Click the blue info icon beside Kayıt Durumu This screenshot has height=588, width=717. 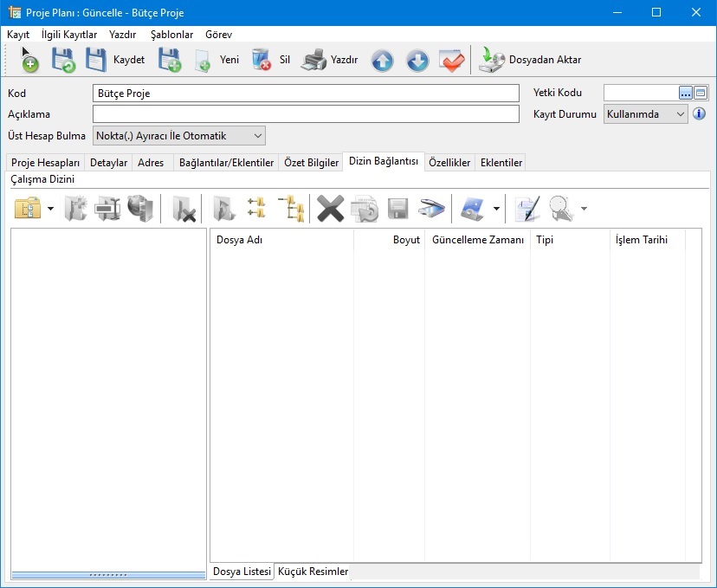[700, 114]
